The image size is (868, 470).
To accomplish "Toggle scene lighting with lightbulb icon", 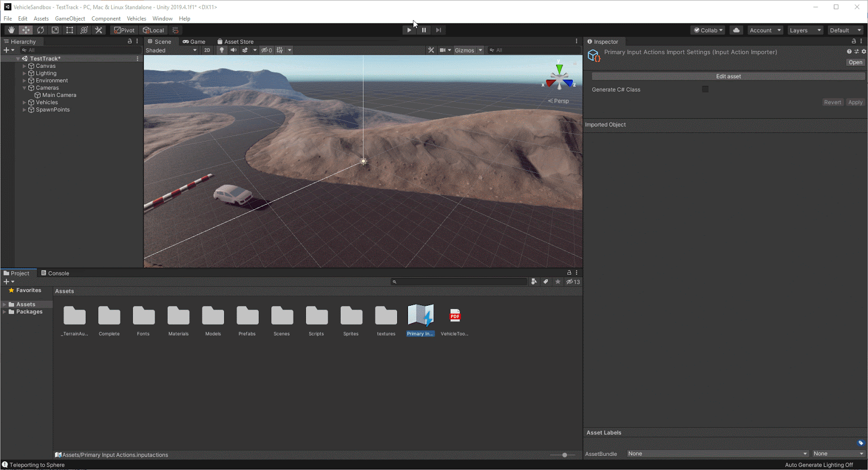I will pyautogui.click(x=221, y=50).
